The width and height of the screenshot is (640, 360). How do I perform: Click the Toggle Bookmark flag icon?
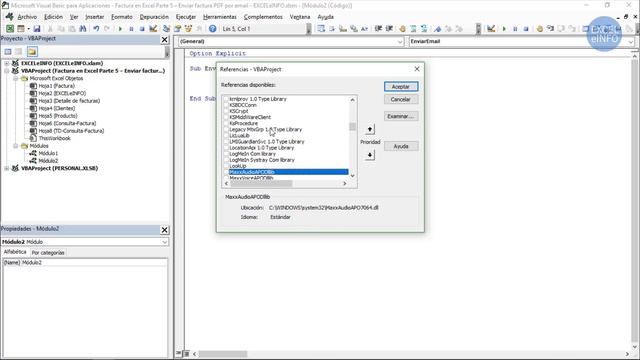[x=438, y=29]
